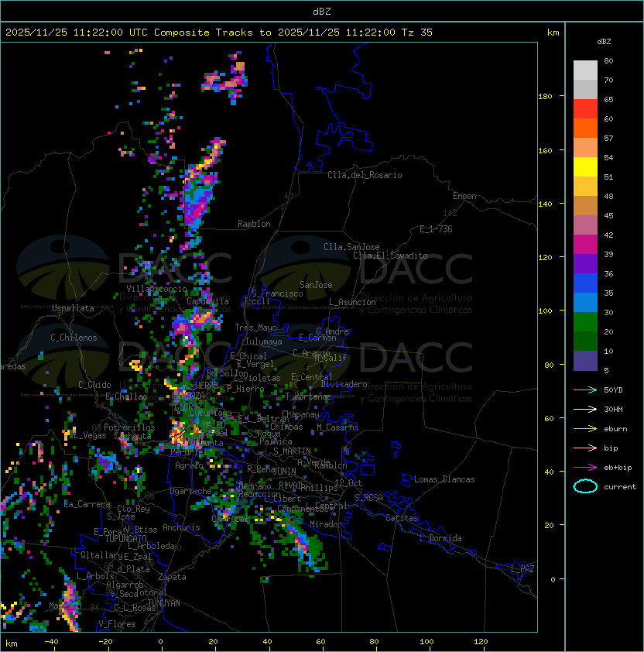
Task: Pick the bright yellow 51-54 dBZ swatch
Action: pyautogui.click(x=585, y=166)
